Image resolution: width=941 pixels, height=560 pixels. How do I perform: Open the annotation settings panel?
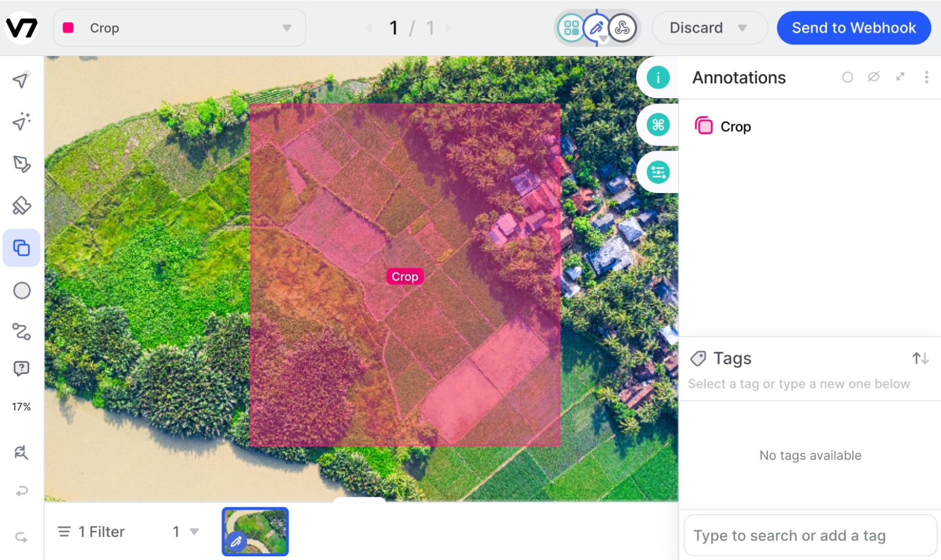[928, 77]
